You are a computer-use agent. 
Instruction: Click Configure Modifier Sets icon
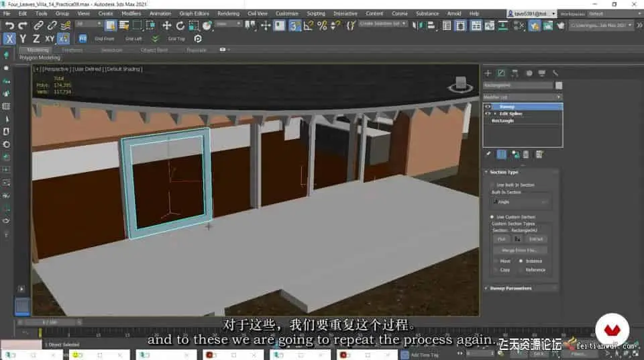coord(539,154)
